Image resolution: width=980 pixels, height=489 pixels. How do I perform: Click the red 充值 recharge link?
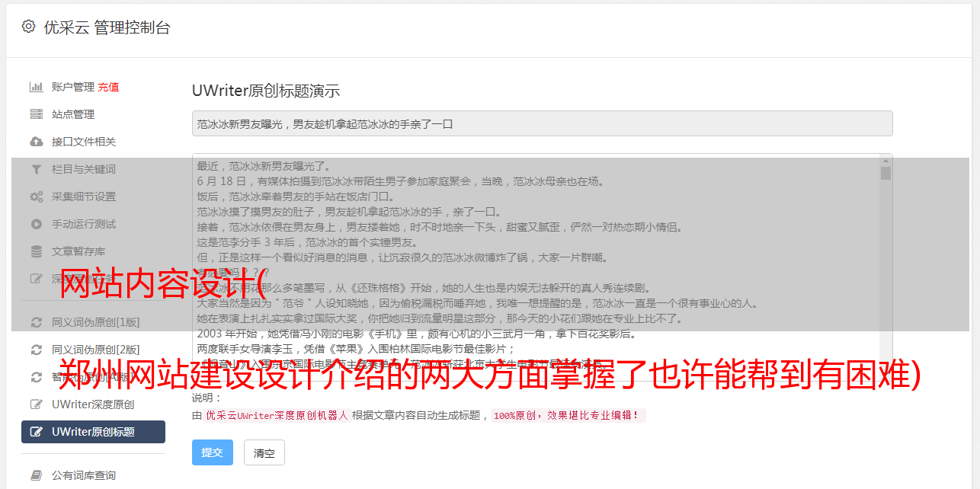pyautogui.click(x=108, y=87)
